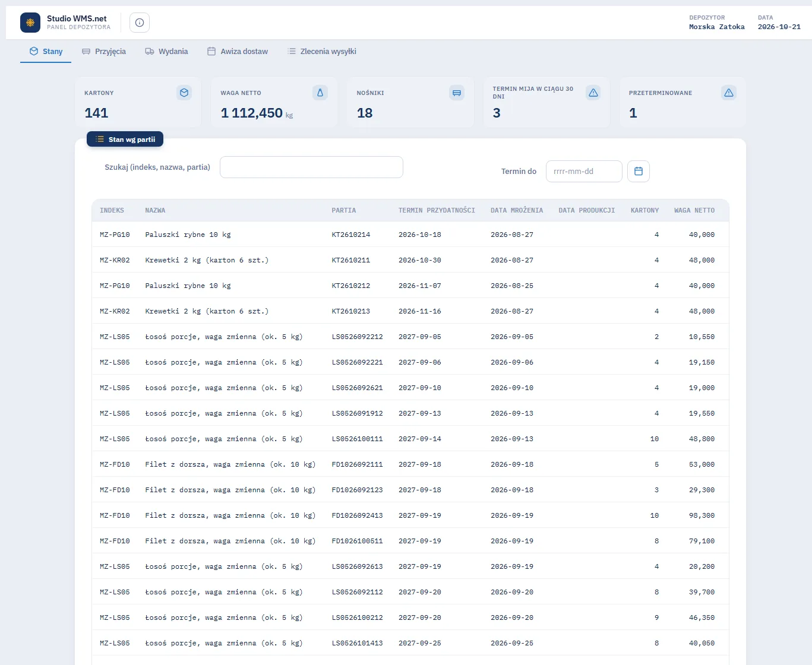The width and height of the screenshot is (812, 665).
Task: Click net weight value 98,300
Action: [x=702, y=515]
